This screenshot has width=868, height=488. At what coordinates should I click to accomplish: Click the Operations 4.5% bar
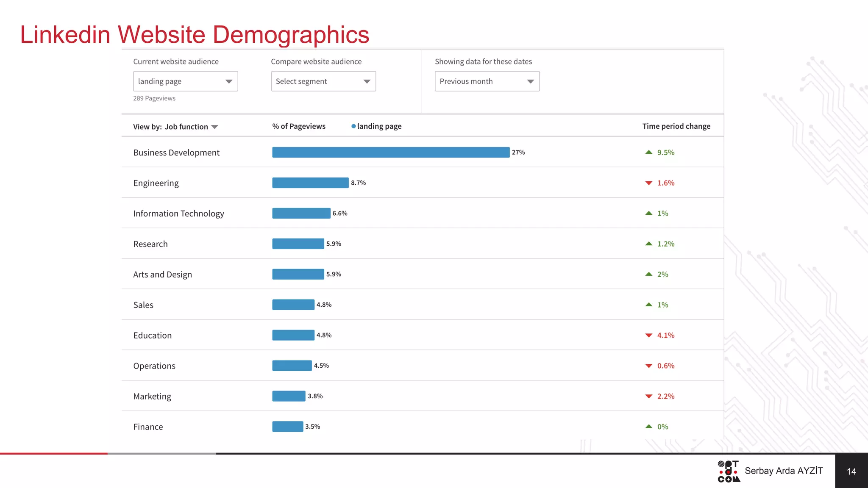coord(292,366)
